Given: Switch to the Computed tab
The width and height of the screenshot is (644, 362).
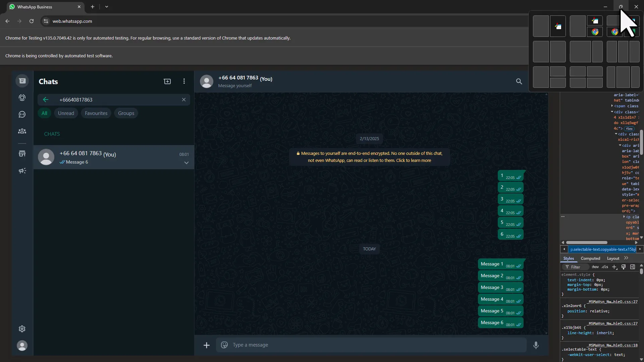Looking at the screenshot, I should [x=590, y=258].
